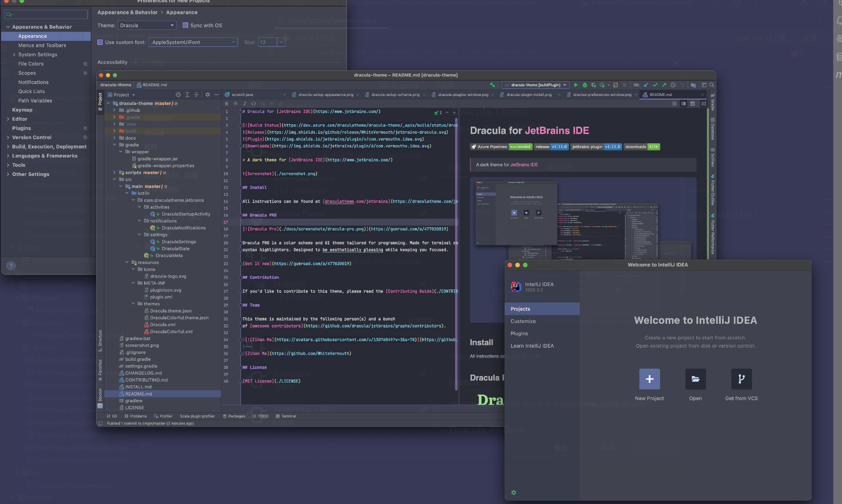This screenshot has width=842, height=504.
Task: Open Project panel gear options
Action: pos(207,95)
